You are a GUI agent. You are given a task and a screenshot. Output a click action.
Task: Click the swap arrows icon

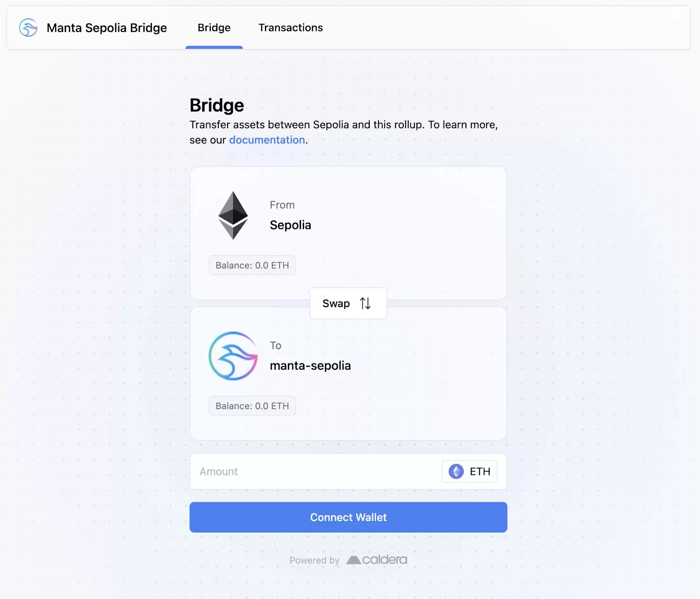pos(365,303)
